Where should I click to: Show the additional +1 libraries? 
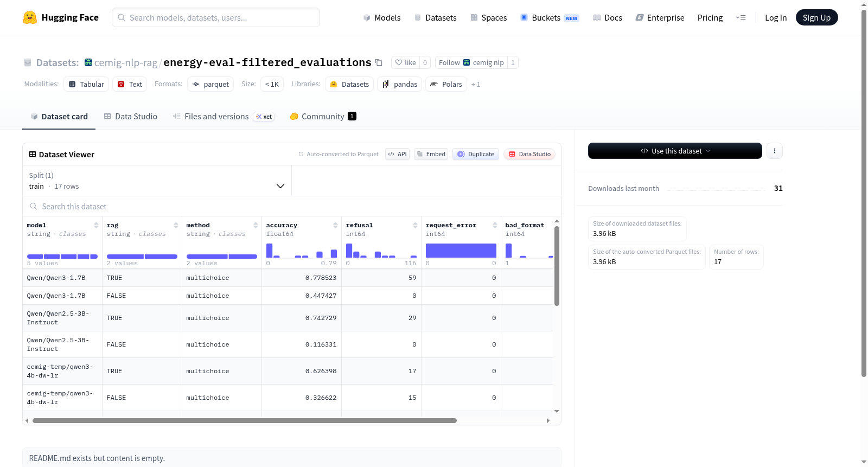coord(476,84)
